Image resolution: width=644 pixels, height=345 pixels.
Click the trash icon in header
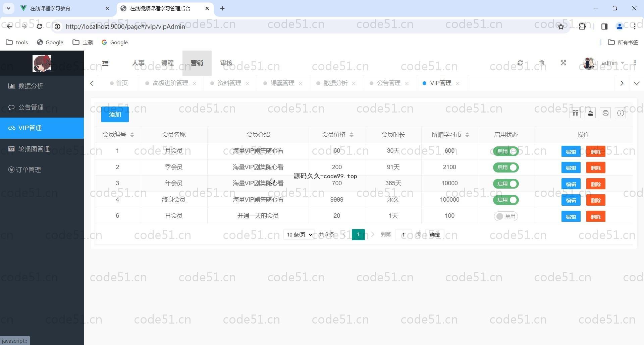point(542,63)
